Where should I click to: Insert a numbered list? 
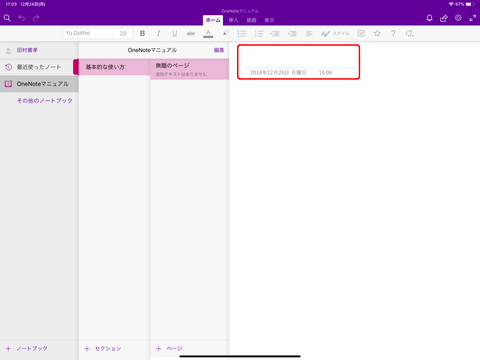point(259,33)
